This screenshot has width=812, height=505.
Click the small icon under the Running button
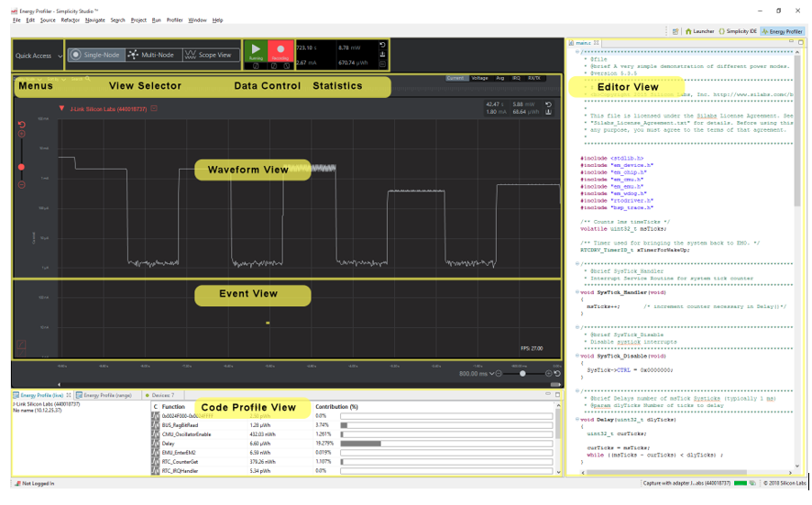(256, 66)
